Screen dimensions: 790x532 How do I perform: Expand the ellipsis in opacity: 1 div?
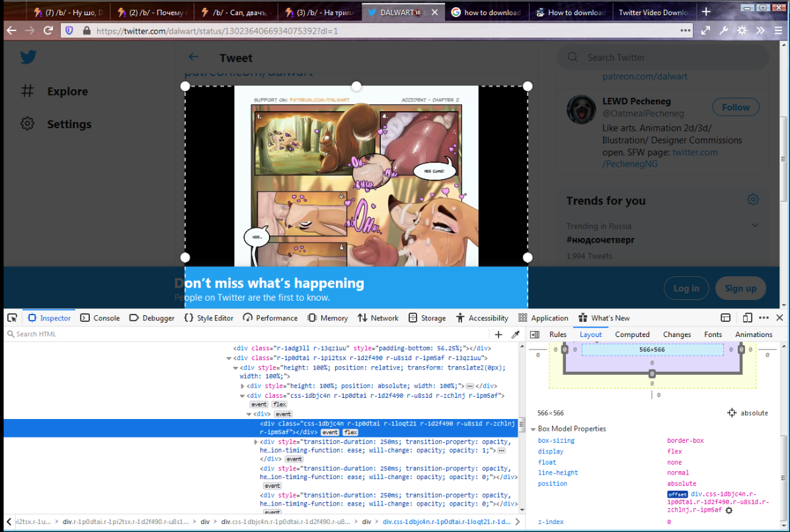click(x=501, y=451)
